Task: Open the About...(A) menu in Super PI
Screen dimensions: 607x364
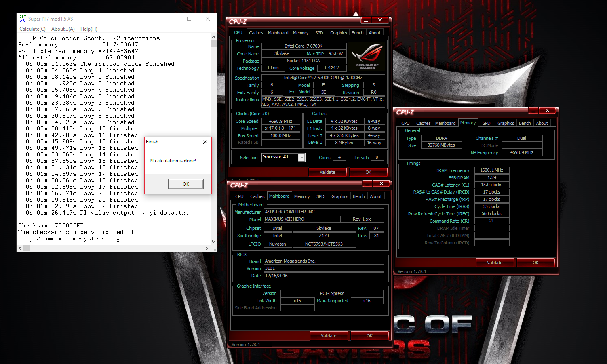Action: pyautogui.click(x=63, y=29)
